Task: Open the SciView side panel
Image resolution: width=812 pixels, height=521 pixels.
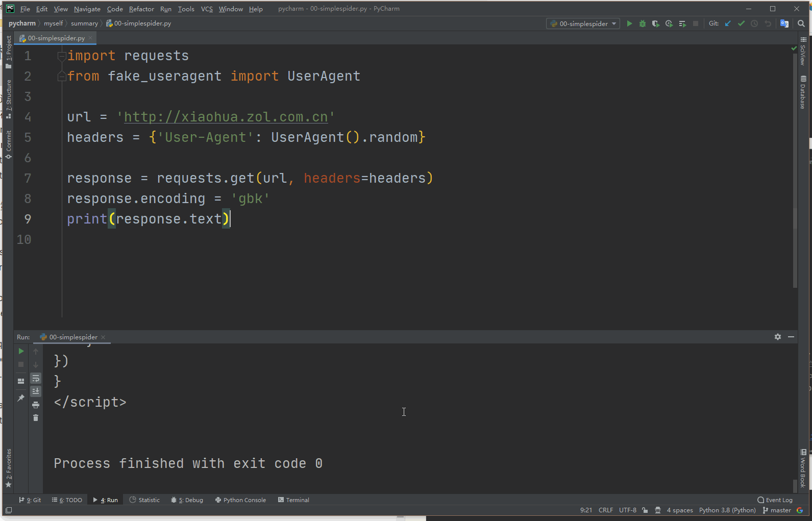Action: tap(803, 51)
